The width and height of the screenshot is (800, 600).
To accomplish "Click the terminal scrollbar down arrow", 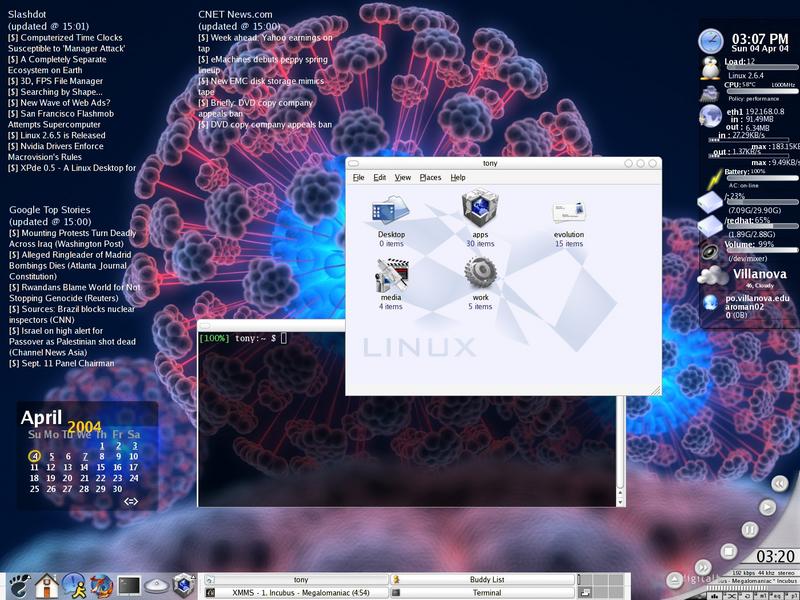I will (620, 503).
